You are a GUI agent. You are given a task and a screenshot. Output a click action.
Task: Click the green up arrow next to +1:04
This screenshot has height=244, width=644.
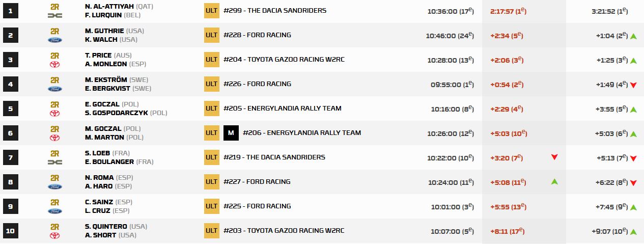(x=633, y=36)
